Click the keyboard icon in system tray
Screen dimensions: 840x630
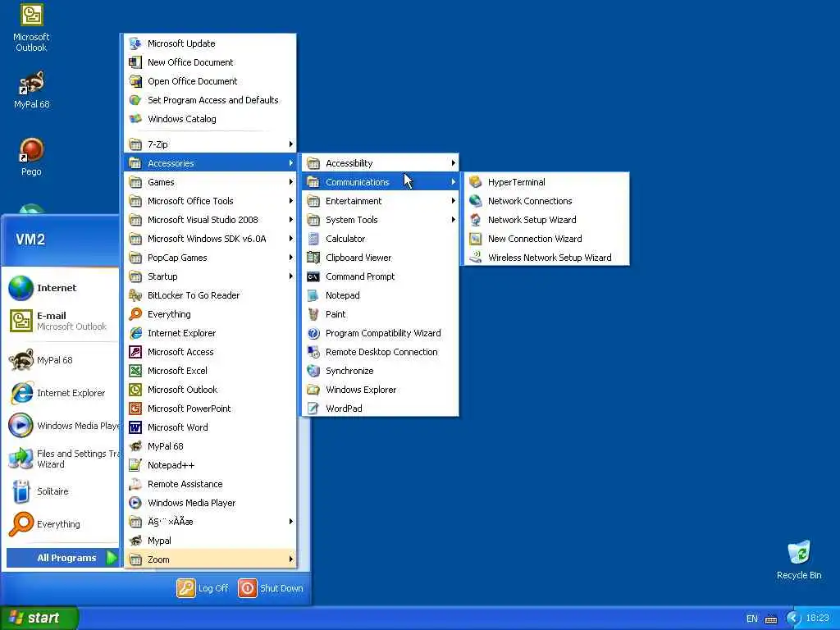(771, 619)
